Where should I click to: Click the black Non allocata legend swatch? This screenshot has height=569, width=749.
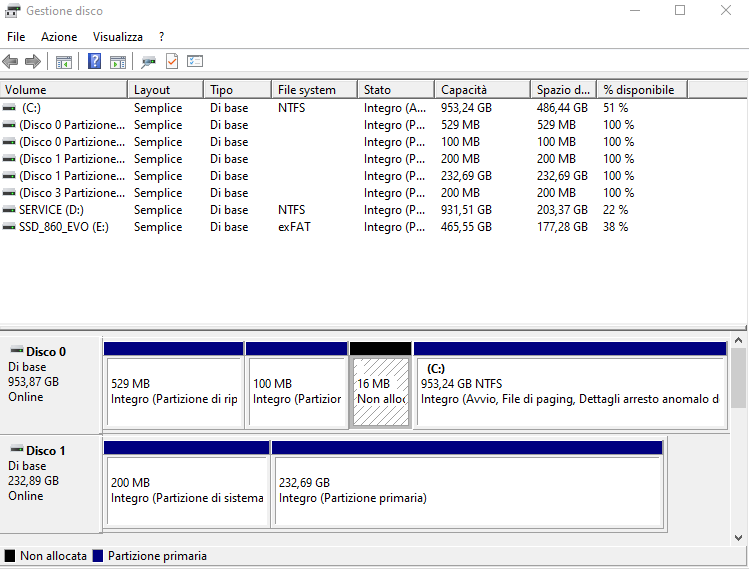10,556
